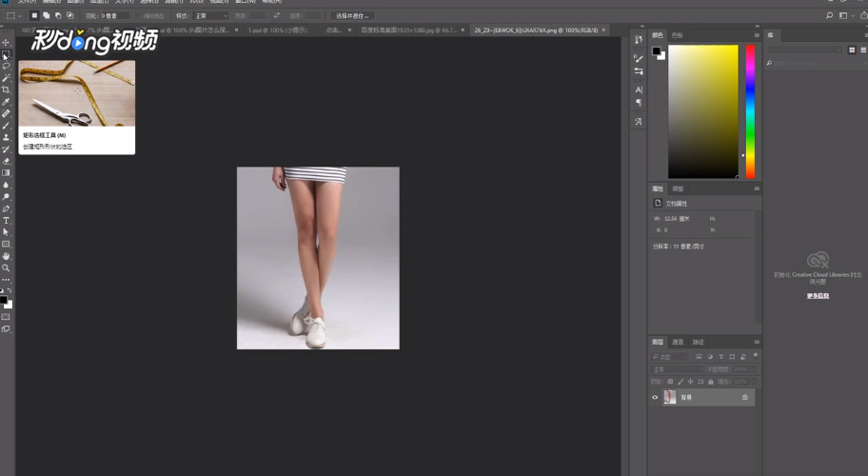Choose Intersect with Selection mode
Viewport: 868px width, 476px height.
(x=70, y=15)
